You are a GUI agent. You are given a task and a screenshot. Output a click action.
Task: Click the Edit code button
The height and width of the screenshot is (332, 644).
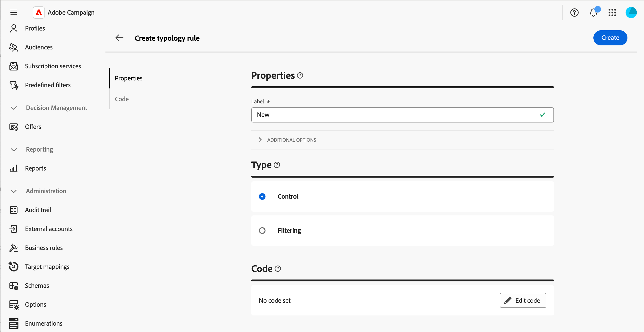point(523,300)
